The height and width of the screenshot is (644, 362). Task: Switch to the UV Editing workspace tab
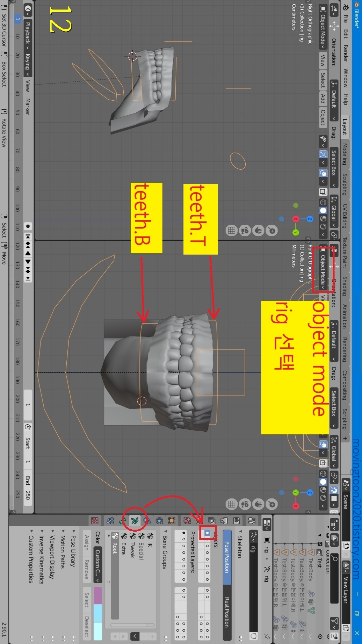345,216
